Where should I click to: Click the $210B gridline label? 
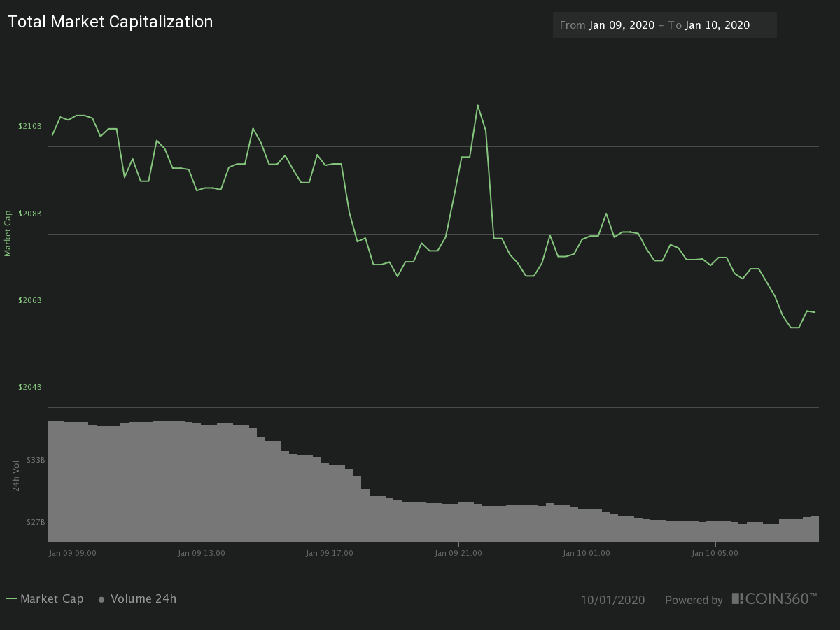click(28, 127)
